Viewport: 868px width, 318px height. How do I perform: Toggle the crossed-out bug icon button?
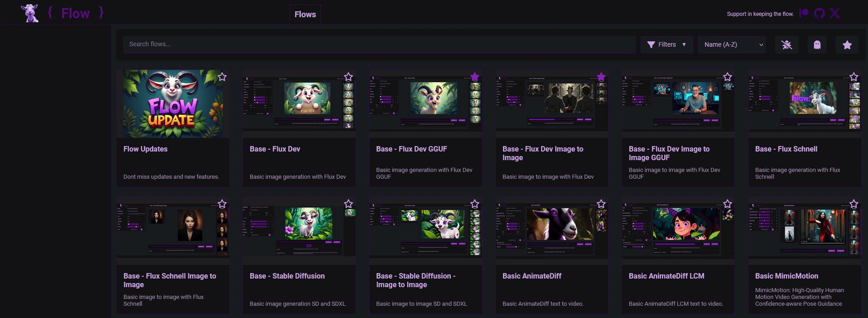[787, 44]
